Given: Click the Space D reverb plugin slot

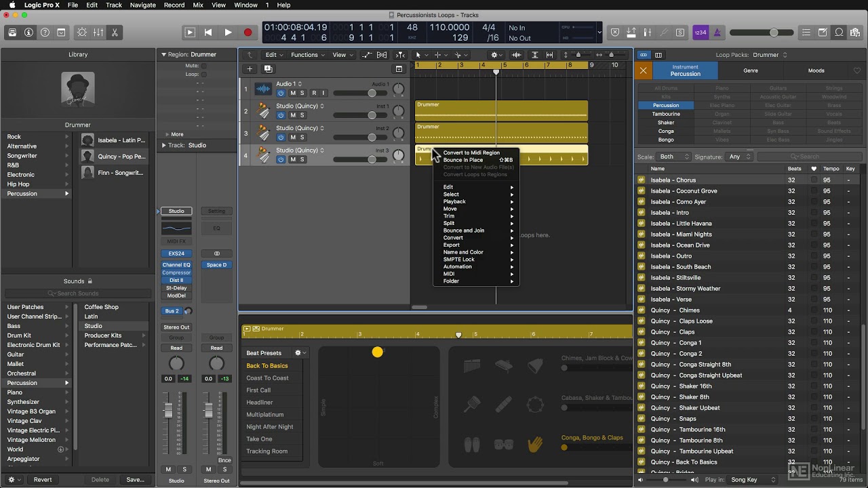Looking at the screenshot, I should pyautogui.click(x=216, y=265).
